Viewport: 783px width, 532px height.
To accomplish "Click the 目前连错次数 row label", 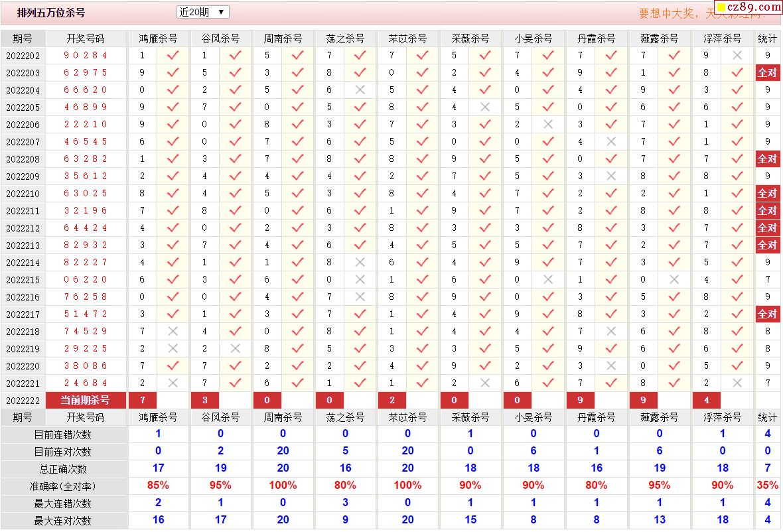I will click(63, 434).
